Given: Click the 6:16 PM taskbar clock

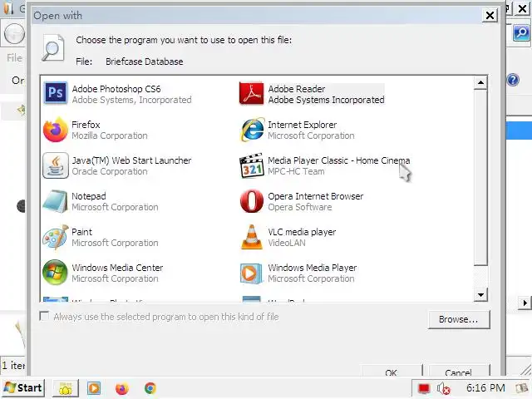Looking at the screenshot, I should point(485,388).
